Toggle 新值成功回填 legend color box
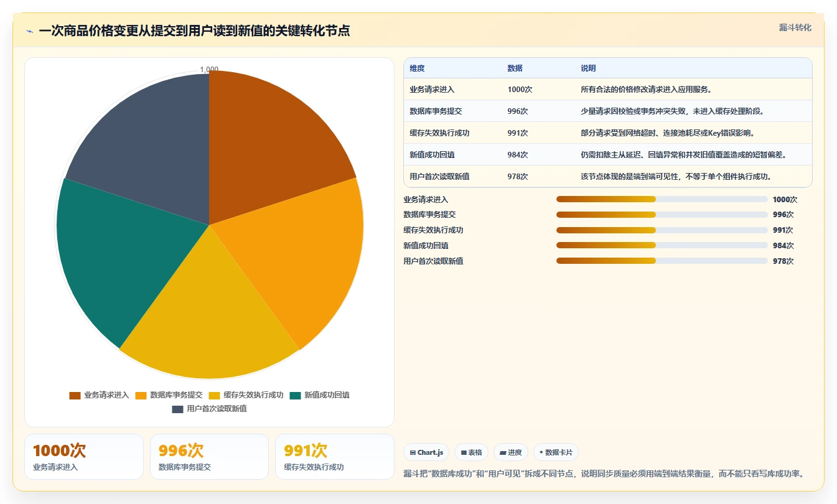Screen dimensions: 837x504 pos(295,396)
